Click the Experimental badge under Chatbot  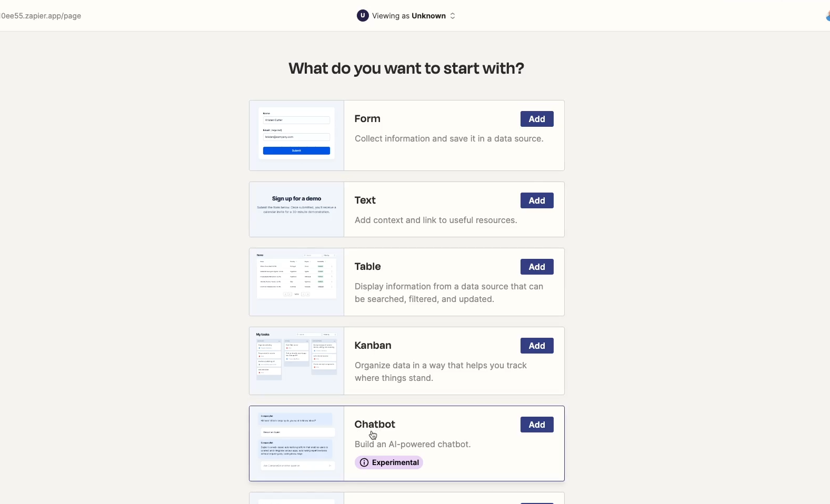pyautogui.click(x=389, y=462)
